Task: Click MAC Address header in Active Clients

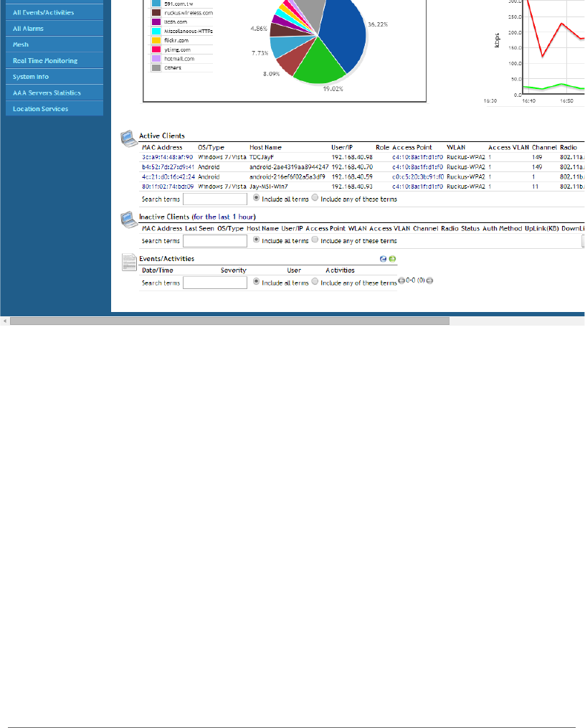Action: click(162, 148)
